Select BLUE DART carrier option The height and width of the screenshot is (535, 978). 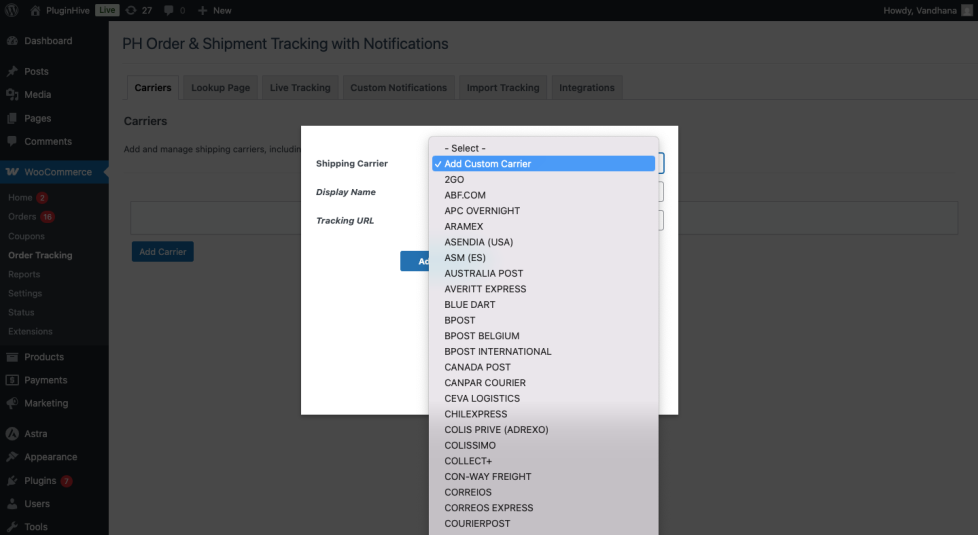(x=470, y=305)
